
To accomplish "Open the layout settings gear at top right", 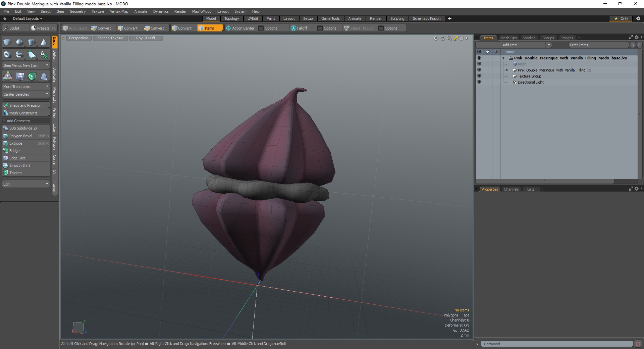I will (638, 18).
